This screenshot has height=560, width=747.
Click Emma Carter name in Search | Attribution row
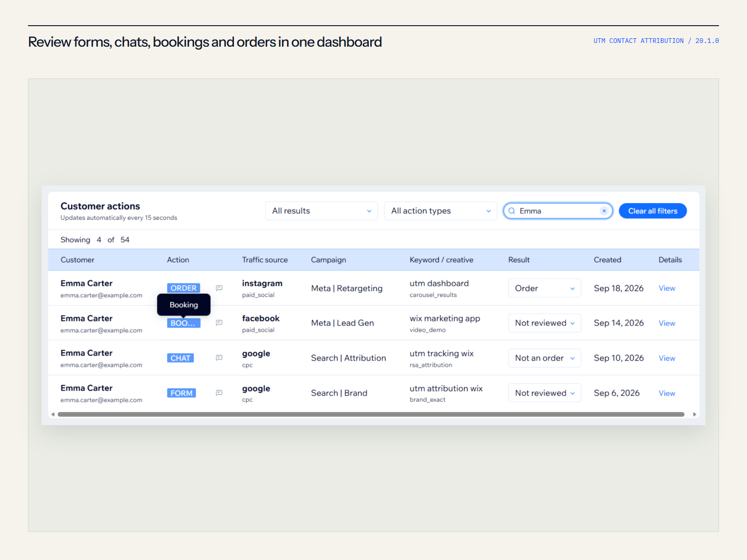click(x=86, y=353)
